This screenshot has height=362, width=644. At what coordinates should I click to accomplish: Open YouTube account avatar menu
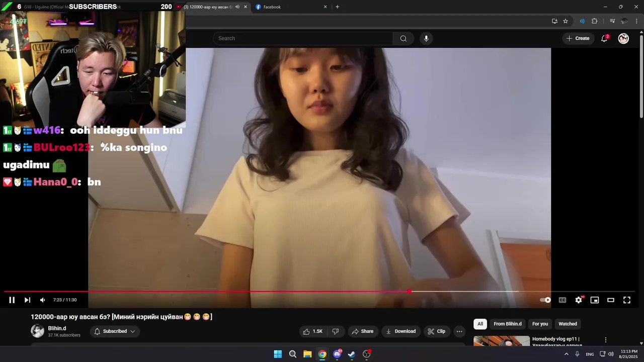click(x=623, y=38)
